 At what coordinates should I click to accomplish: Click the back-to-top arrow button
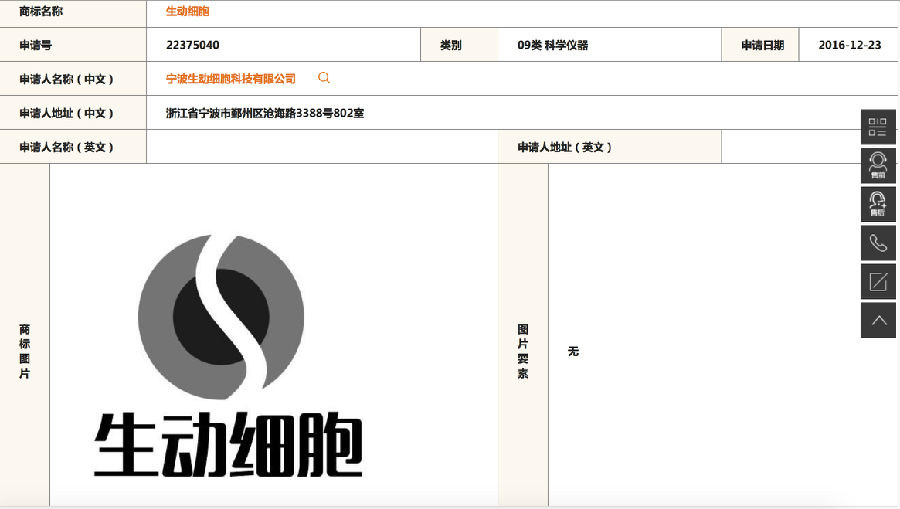pos(878,320)
